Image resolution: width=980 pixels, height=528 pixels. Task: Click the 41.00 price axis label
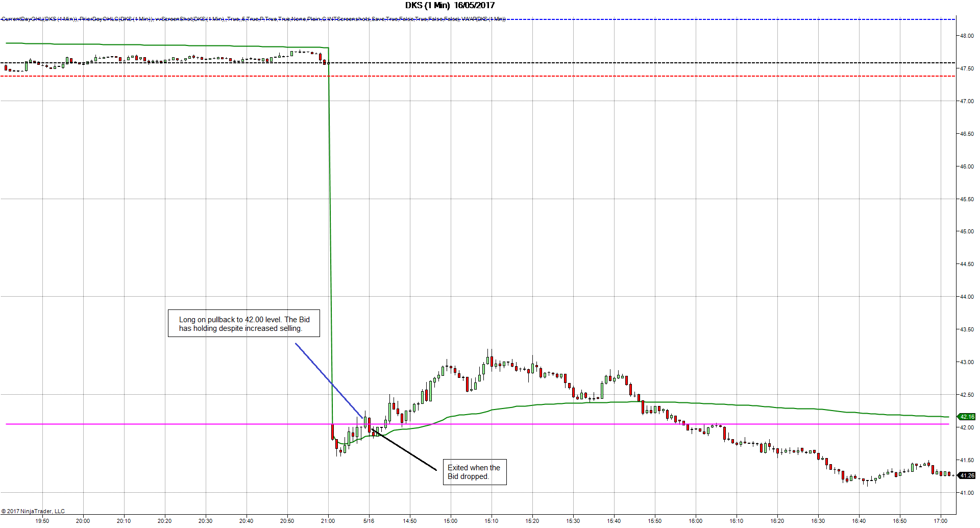pos(967,493)
